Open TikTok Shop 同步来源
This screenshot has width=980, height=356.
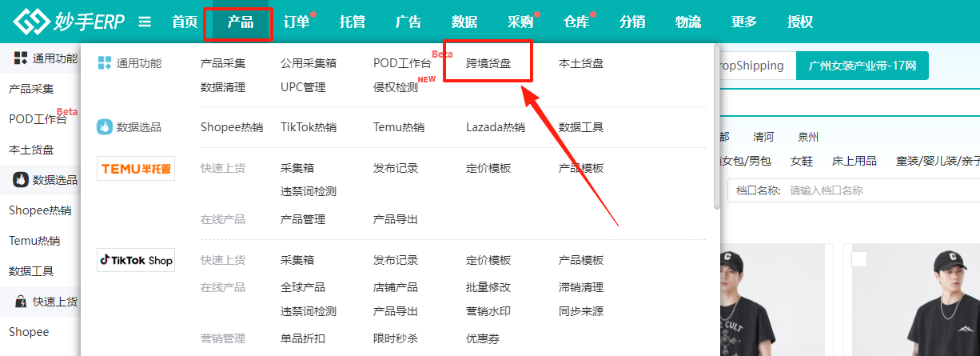(x=581, y=311)
